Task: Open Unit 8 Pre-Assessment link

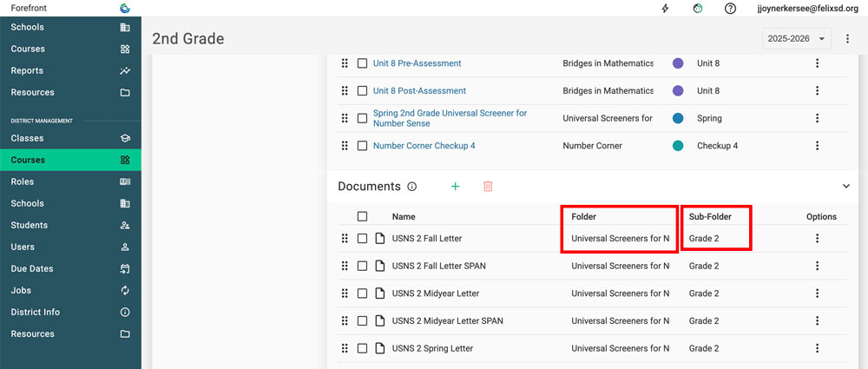Action: 417,63
